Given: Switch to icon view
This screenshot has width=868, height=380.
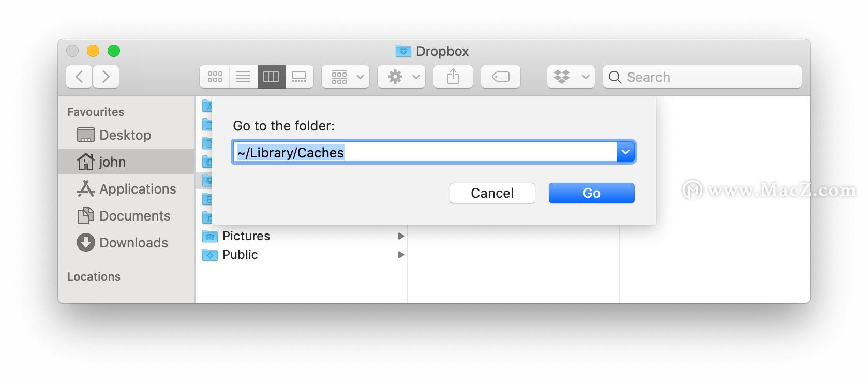Looking at the screenshot, I should click(x=215, y=77).
